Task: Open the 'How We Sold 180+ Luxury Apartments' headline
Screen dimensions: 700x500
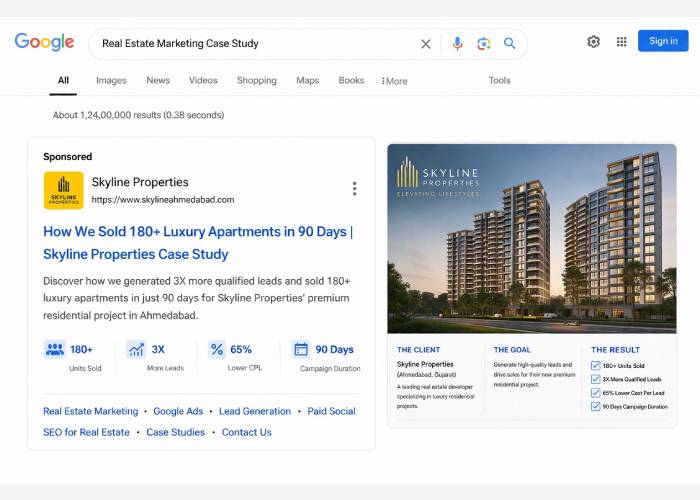Action: coord(198,243)
